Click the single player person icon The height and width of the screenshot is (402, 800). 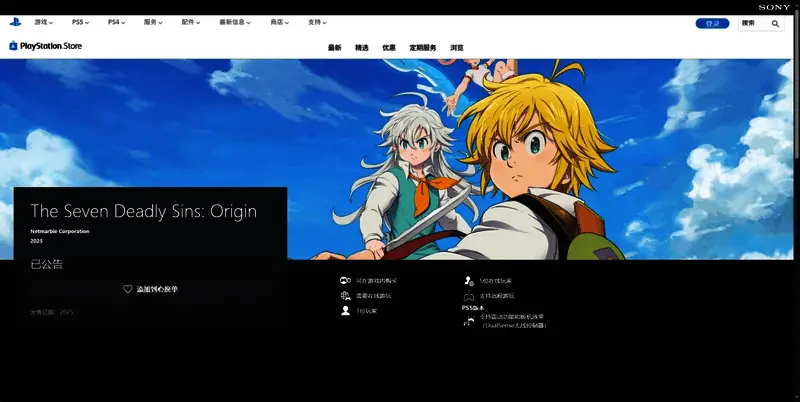pos(345,311)
